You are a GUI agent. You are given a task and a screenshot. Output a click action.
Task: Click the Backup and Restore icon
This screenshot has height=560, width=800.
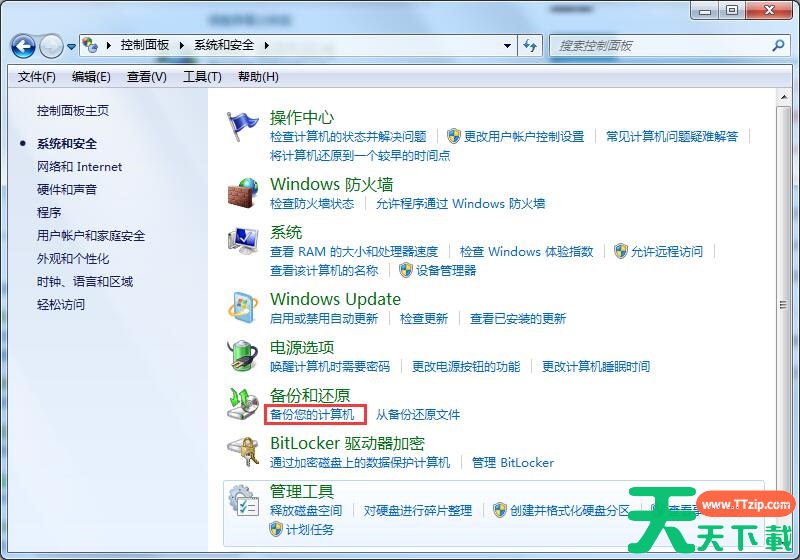click(242, 403)
